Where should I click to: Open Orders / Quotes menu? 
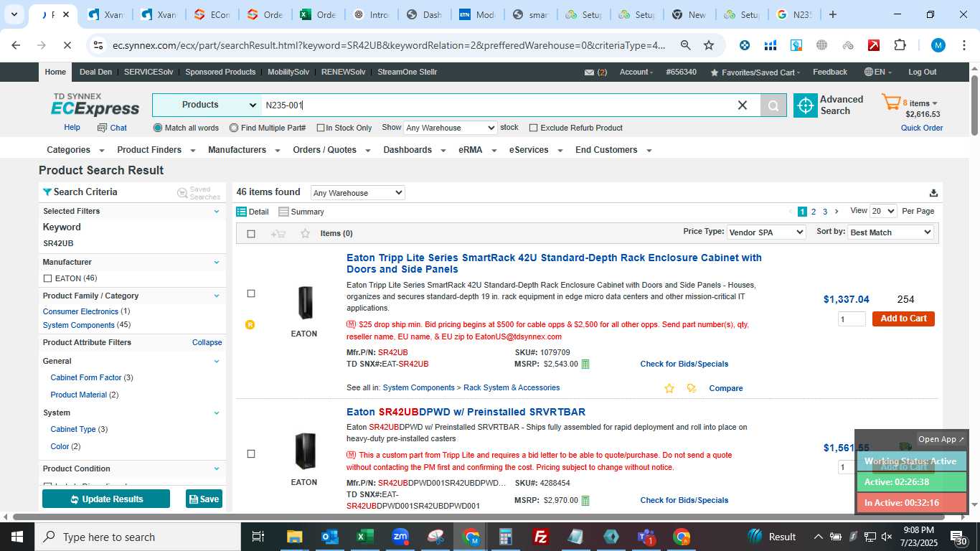pos(331,150)
